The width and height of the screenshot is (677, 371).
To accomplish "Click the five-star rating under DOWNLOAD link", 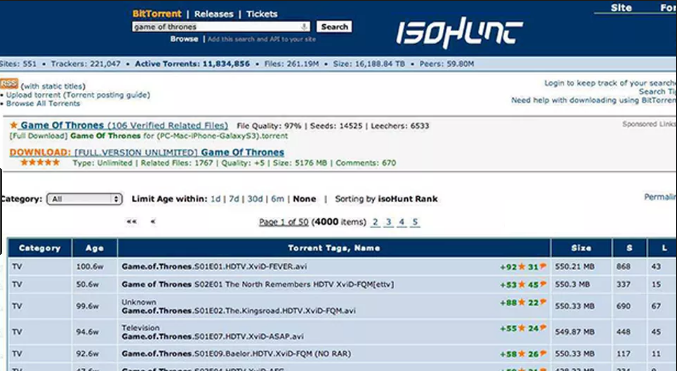I will point(40,162).
